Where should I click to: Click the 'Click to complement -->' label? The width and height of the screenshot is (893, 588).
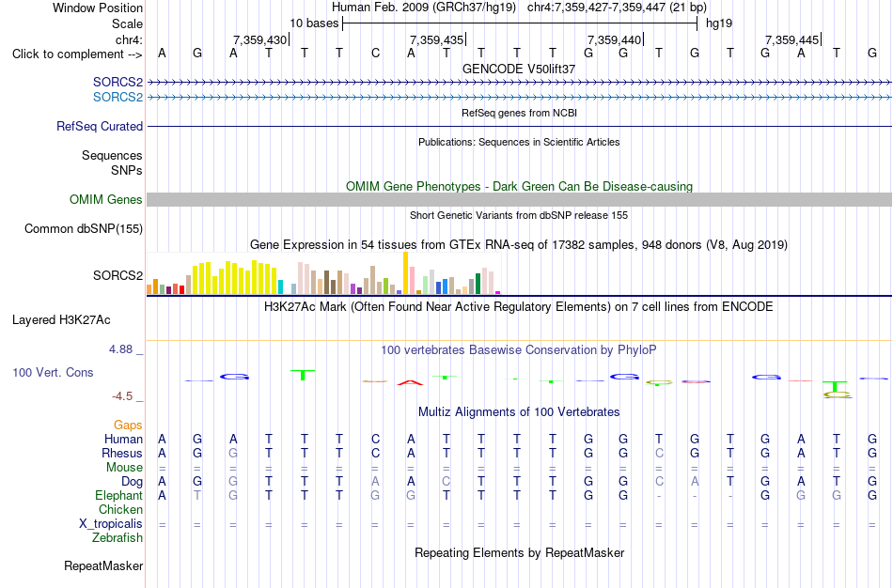coord(77,54)
